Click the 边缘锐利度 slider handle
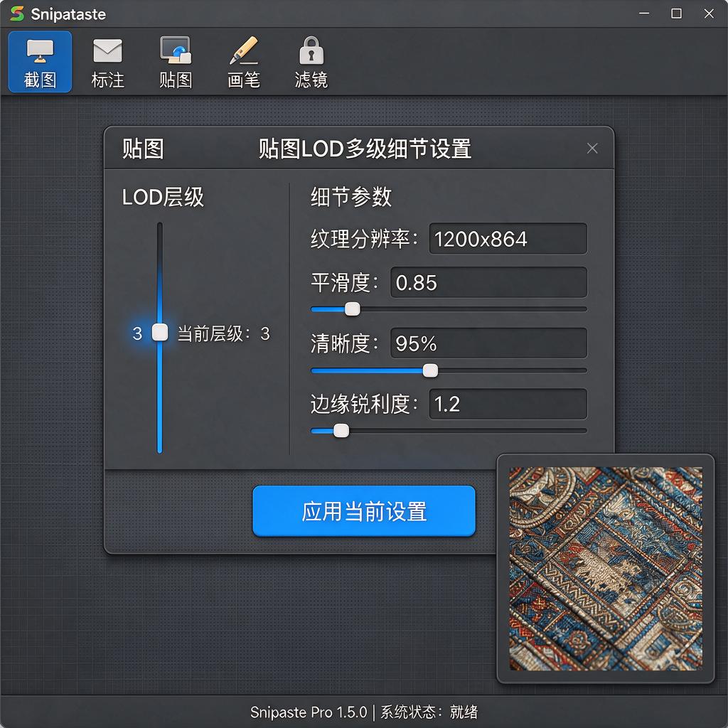Viewport: 728px width, 728px height. pos(341,430)
